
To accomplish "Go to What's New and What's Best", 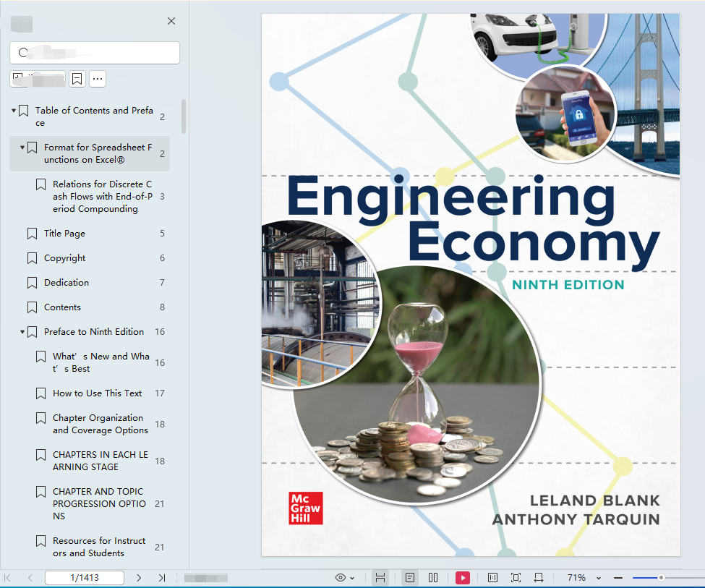I will [101, 362].
